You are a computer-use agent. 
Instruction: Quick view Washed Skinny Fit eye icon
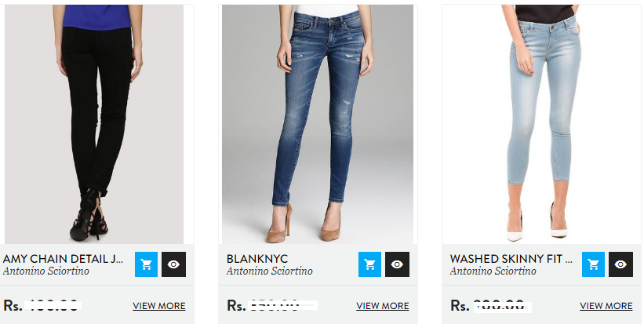620,264
